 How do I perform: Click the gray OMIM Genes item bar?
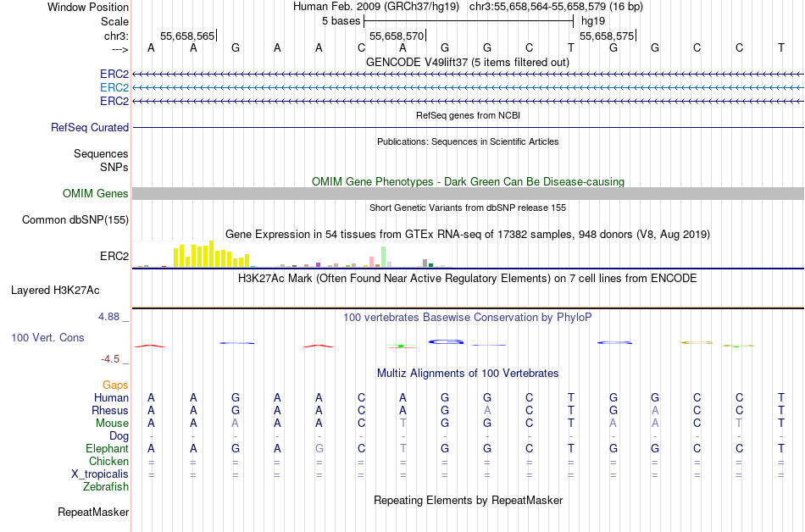(468, 193)
